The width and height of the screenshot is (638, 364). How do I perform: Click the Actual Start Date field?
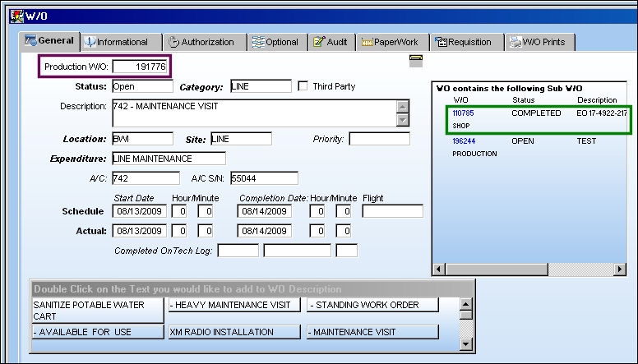(x=140, y=231)
